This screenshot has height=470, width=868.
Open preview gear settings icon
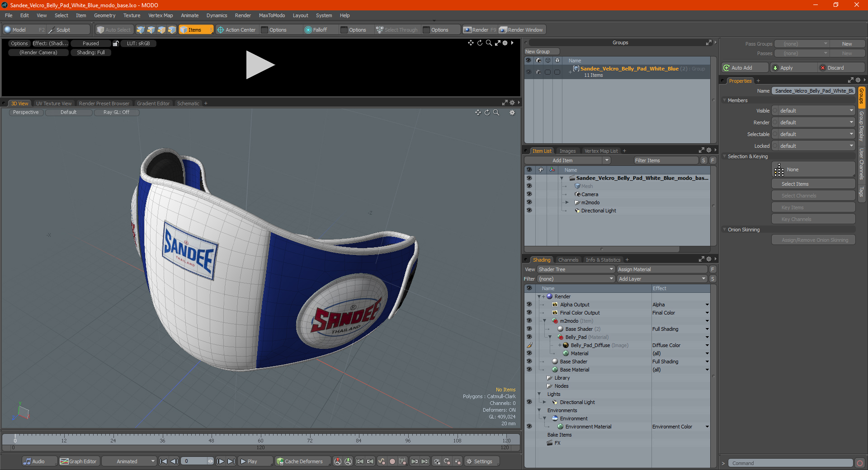pyautogui.click(x=505, y=43)
